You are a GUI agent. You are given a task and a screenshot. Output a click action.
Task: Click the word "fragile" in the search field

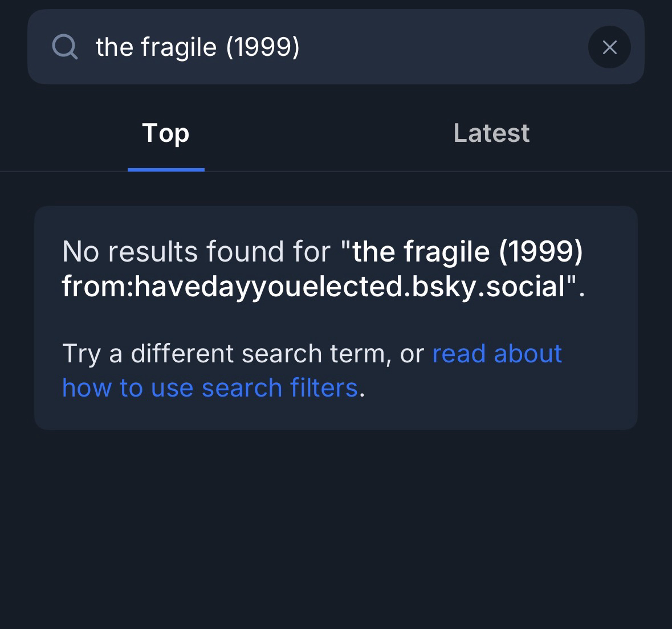[x=179, y=47]
